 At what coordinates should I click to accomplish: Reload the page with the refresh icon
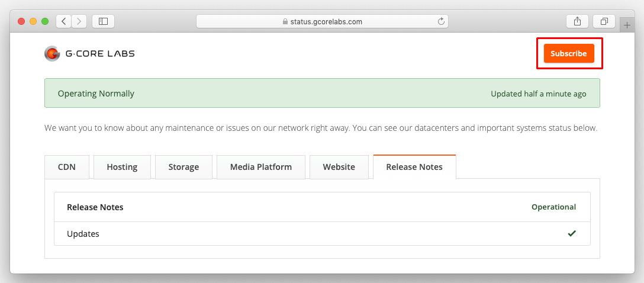(x=442, y=21)
